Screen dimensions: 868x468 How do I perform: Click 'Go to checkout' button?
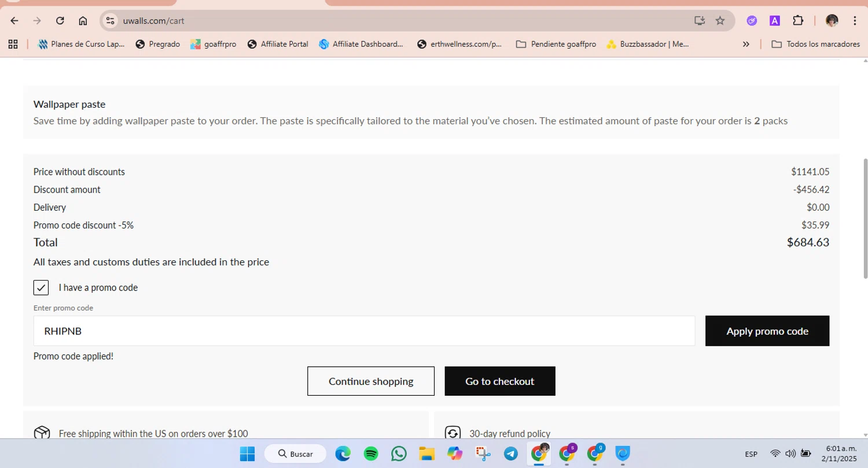(x=500, y=381)
